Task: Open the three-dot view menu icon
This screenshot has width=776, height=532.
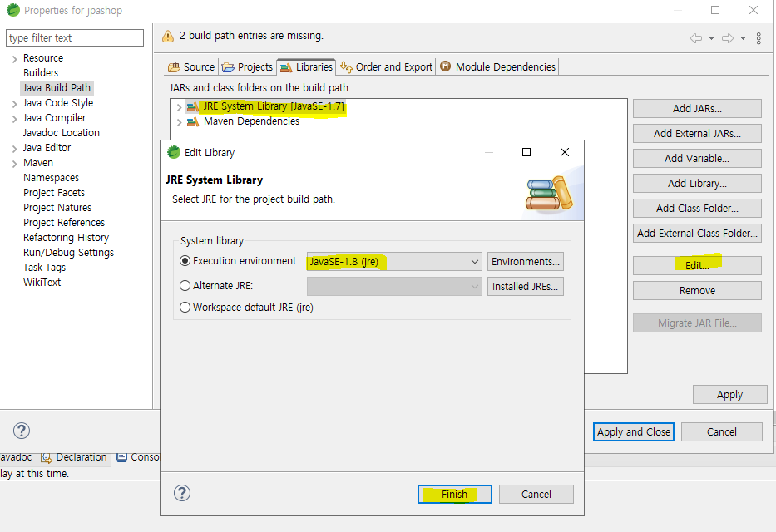Action: coord(759,38)
